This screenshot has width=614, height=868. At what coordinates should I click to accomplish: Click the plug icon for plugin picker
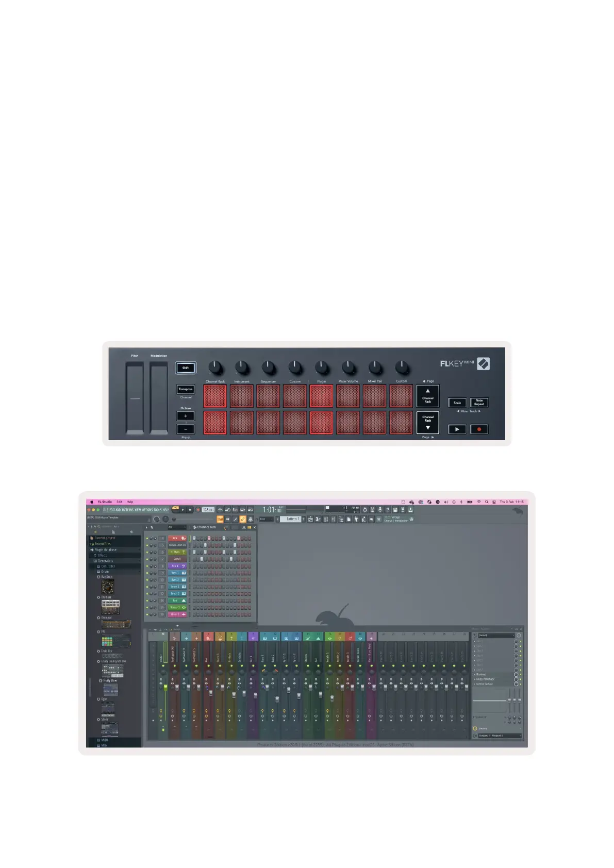[x=356, y=519]
